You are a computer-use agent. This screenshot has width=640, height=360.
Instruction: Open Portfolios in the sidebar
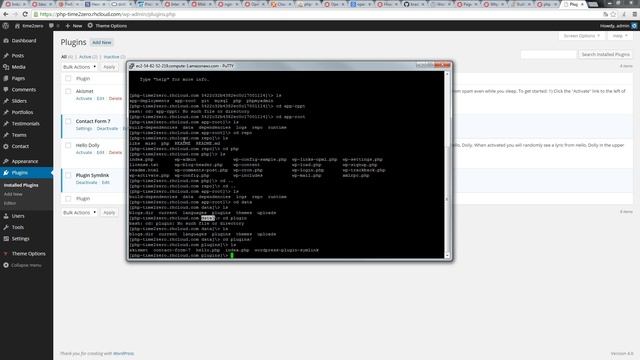pyautogui.click(x=22, y=112)
